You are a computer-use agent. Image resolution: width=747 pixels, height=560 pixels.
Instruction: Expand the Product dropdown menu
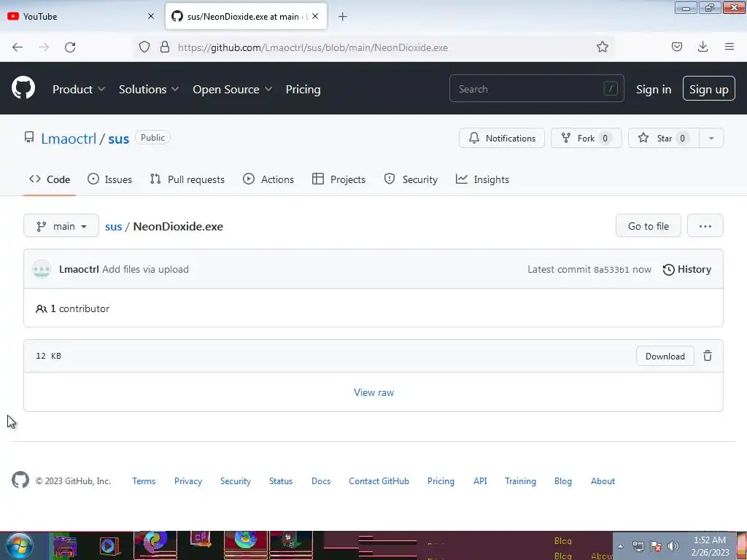pyautogui.click(x=79, y=90)
